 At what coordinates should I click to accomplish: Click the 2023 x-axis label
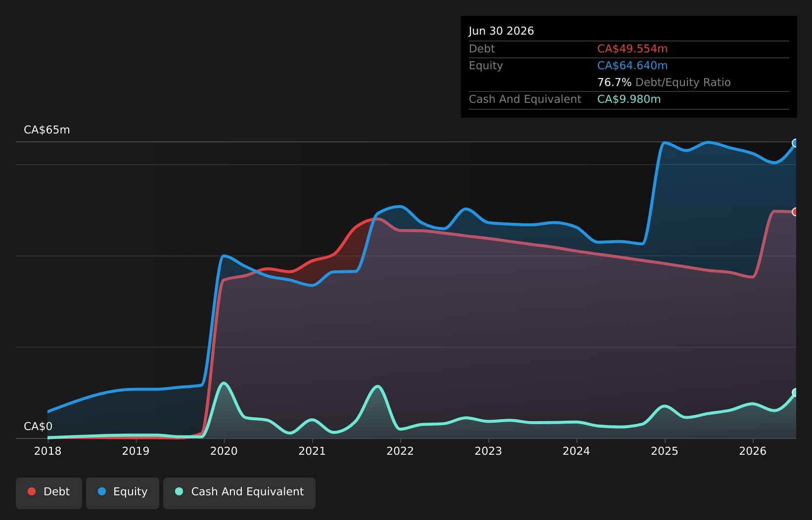tap(488, 451)
